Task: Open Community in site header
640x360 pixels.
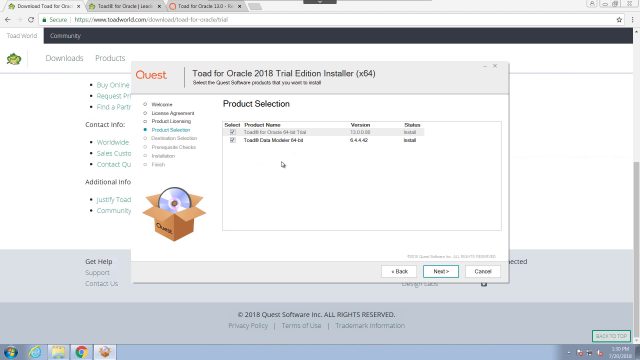Action: point(65,36)
